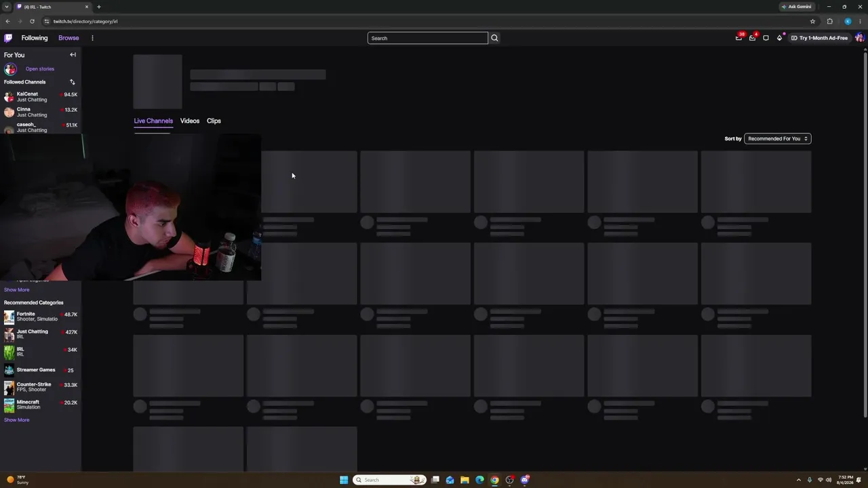The image size is (868, 488).
Task: Expand followed channels with Show More
Action: [x=17, y=290]
